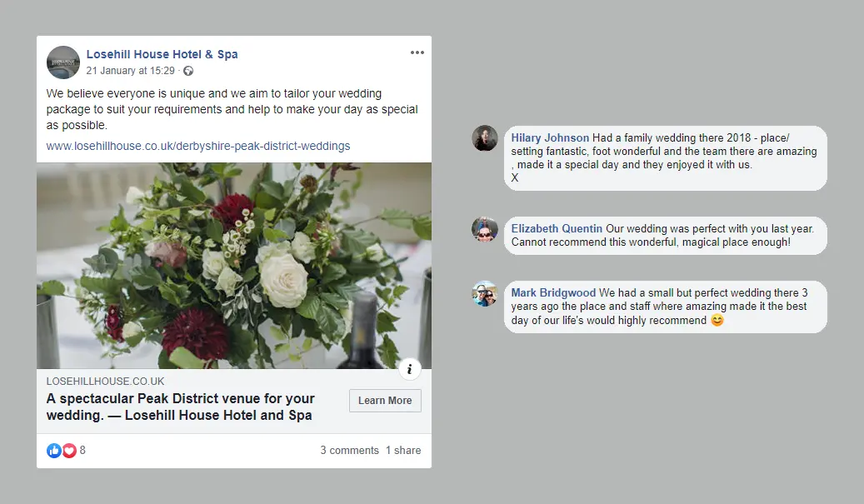864x504 pixels.
Task: Open Hilary Johnson's avatar picture
Action: (x=485, y=137)
